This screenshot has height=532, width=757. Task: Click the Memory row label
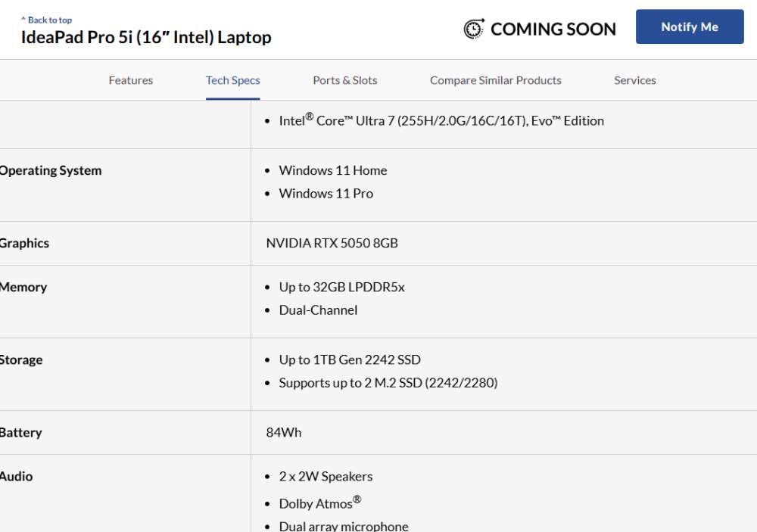23,287
